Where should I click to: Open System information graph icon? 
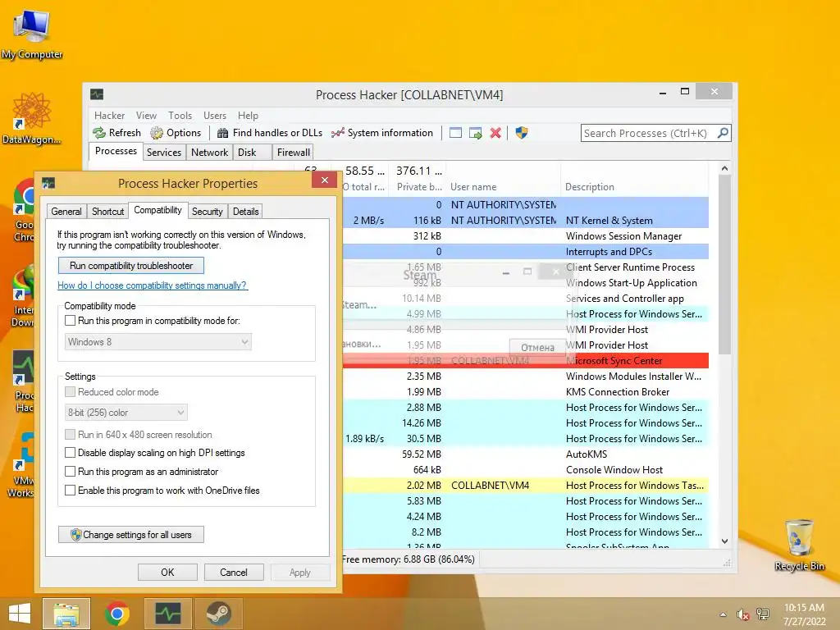[x=337, y=133]
